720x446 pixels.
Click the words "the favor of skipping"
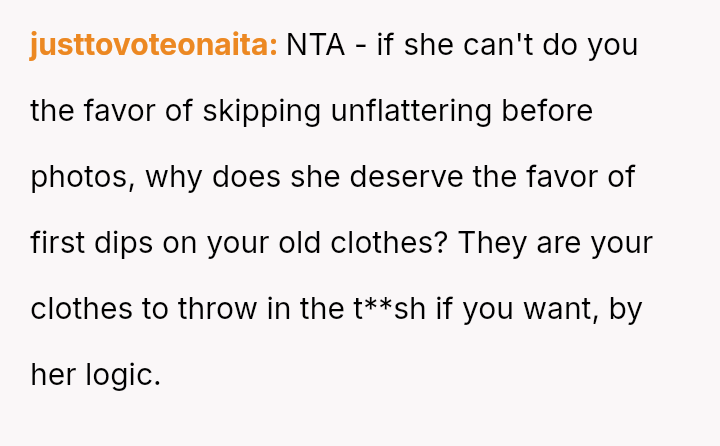tap(175, 111)
